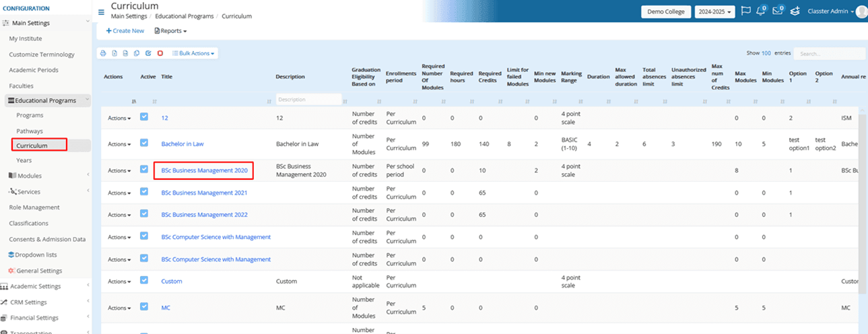The height and width of the screenshot is (334, 868).
Task: Open Actions dropdown for BSc Business Management 2021
Action: 119,193
